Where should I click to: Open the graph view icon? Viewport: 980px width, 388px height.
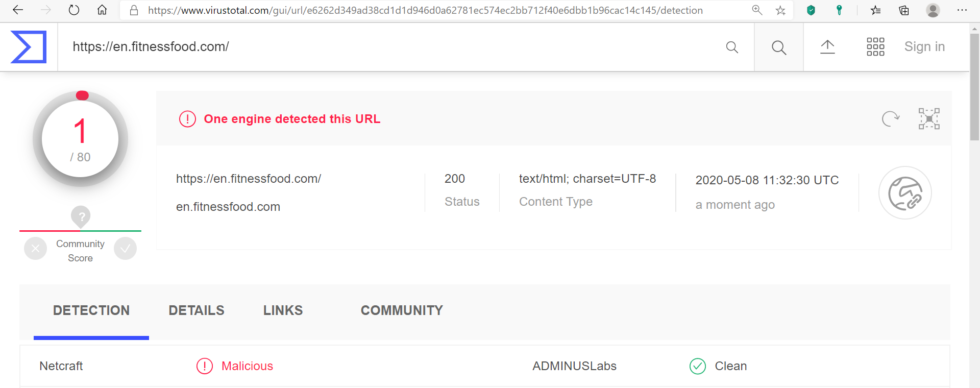pyautogui.click(x=929, y=119)
